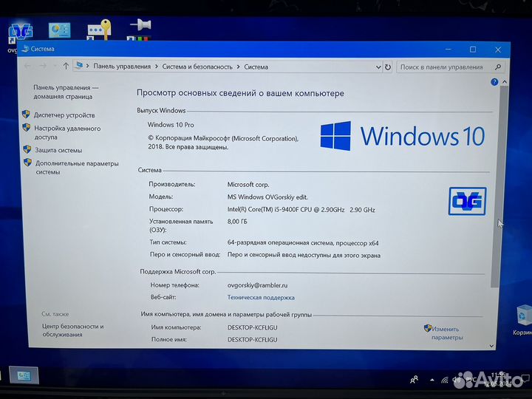This screenshot has height=399, width=532.
Task: Go back with the left arrow button
Action: [27, 66]
